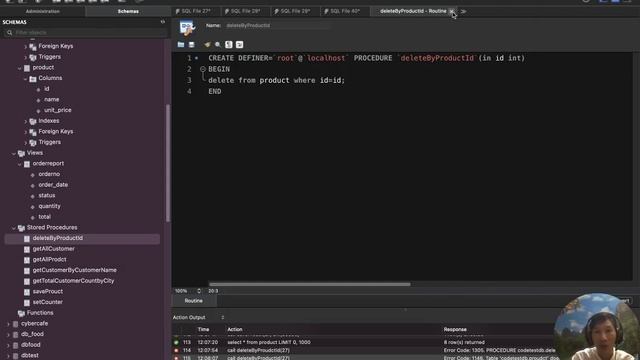This screenshot has height=360, width=640.
Task: Click the Filter objects search field
Action: (86, 32)
